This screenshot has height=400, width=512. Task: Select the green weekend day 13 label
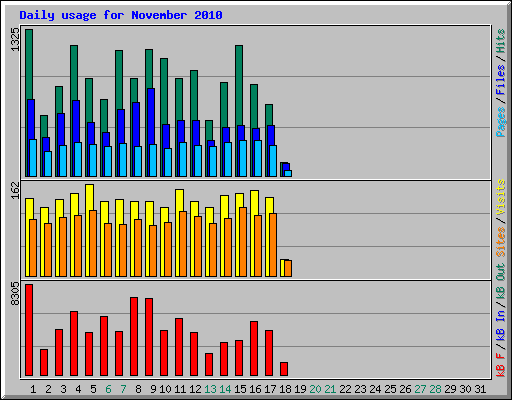click(x=210, y=389)
